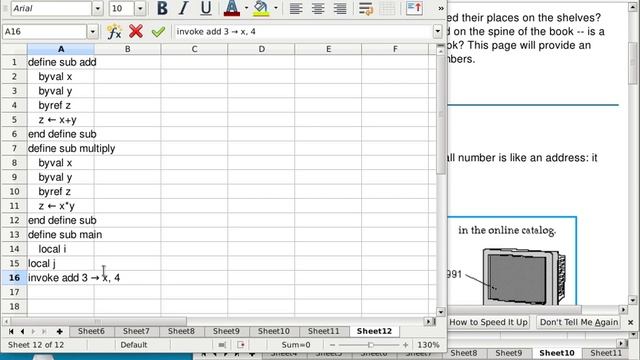Click the Default page style in status bar

(x=133, y=345)
